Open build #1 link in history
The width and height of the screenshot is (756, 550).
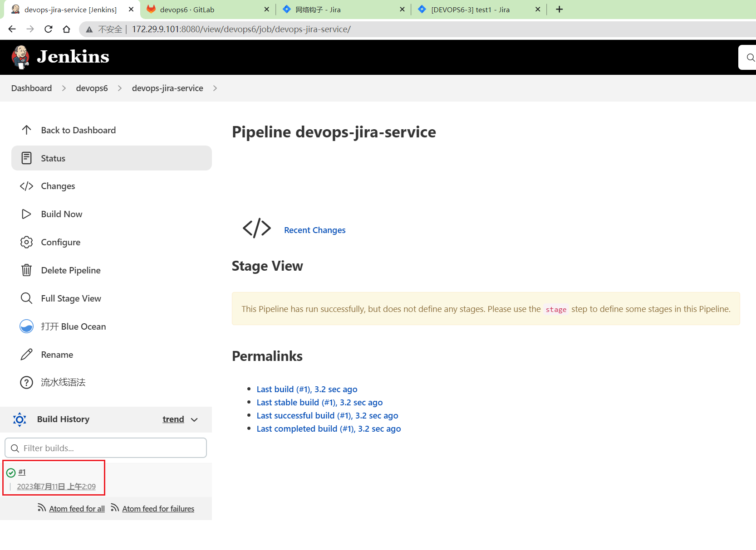[x=22, y=472]
